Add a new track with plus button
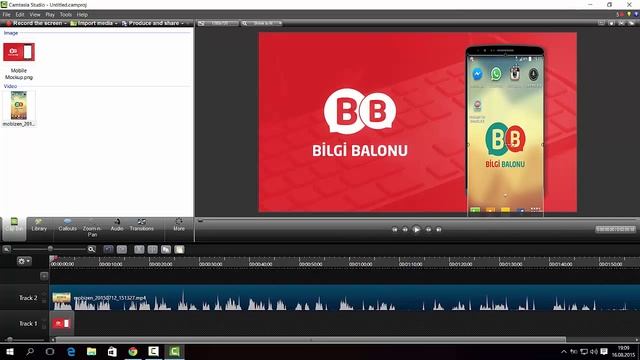This screenshot has height=360, width=640. tap(44, 276)
